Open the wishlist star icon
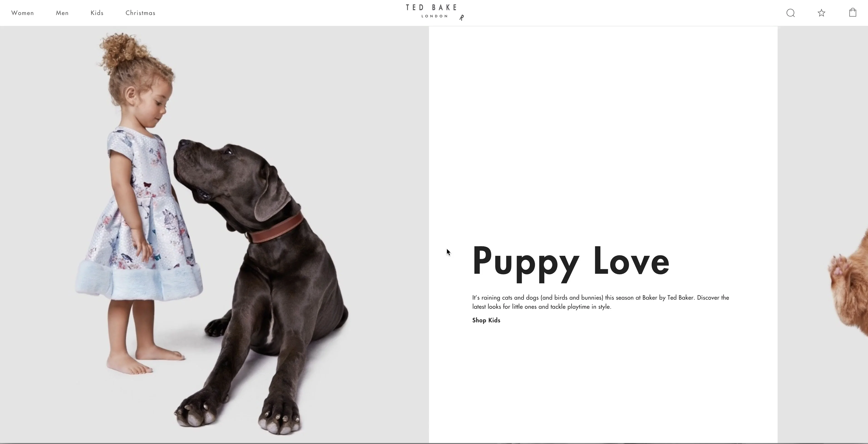The height and width of the screenshot is (444, 868). [x=821, y=13]
